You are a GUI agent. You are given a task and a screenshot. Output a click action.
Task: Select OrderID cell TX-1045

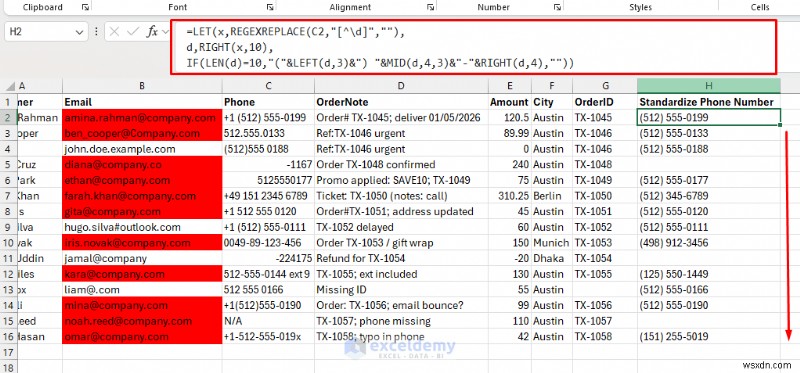605,118
